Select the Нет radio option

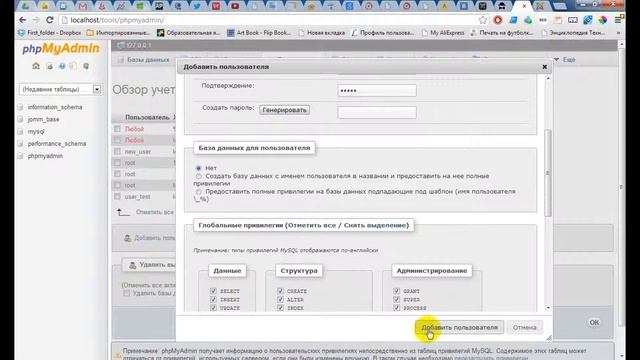(199, 168)
